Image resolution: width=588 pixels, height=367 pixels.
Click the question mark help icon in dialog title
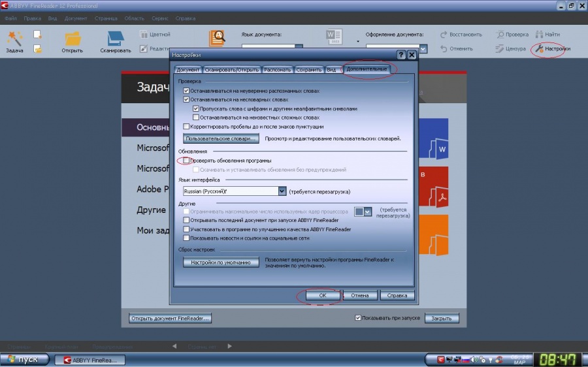pyautogui.click(x=401, y=55)
